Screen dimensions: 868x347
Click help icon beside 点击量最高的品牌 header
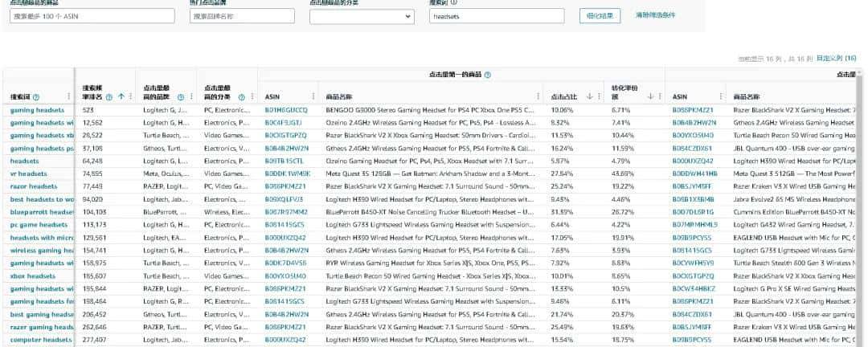tap(181, 97)
